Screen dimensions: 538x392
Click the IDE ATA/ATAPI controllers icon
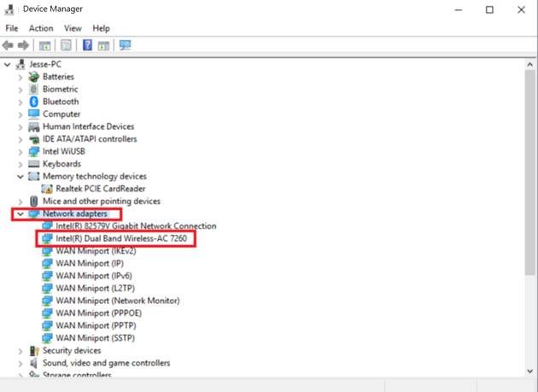tap(33, 139)
